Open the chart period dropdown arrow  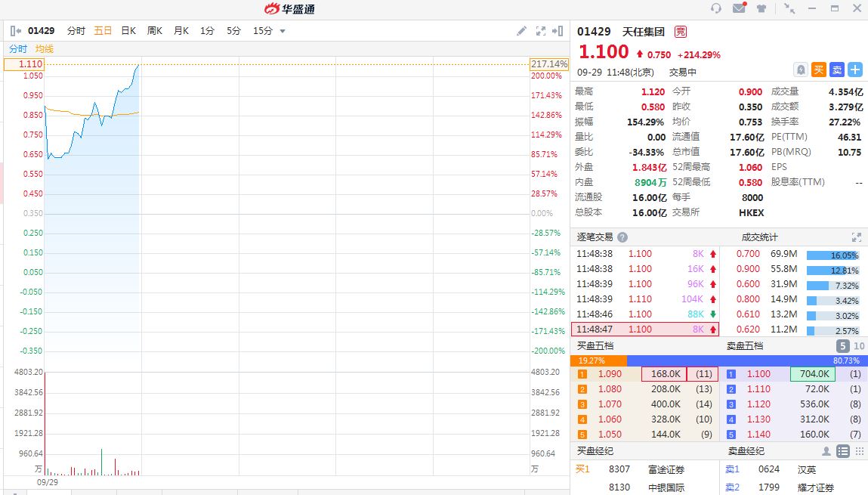(x=283, y=31)
